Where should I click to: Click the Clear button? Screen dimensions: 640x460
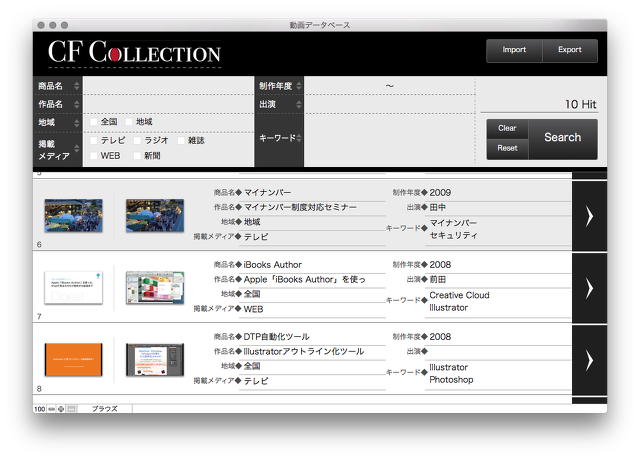coord(507,128)
